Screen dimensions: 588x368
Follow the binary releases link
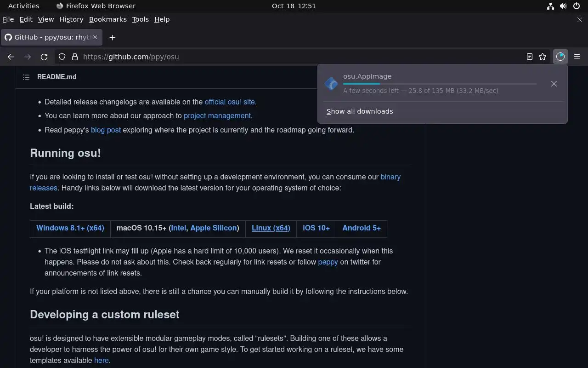[390, 177]
